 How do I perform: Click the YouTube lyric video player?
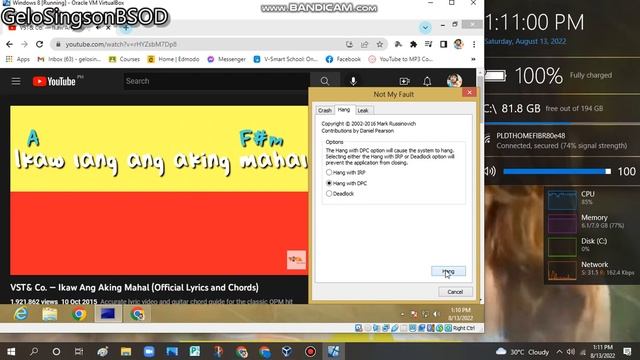[159, 190]
